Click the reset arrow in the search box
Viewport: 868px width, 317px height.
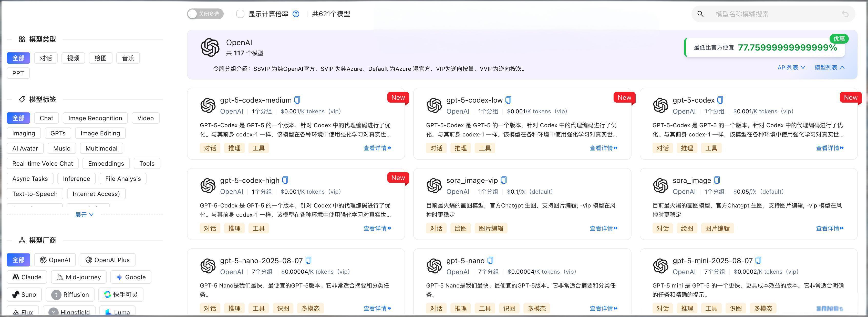tap(845, 14)
